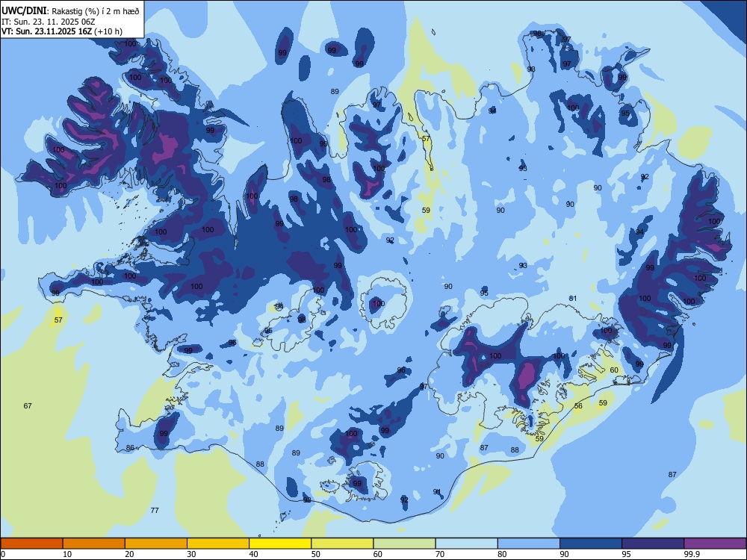Click the 'UWC/DINI: Rakastig (%) í 2 m hæð' title
This screenshot has width=747, height=560.
click(x=70, y=11)
